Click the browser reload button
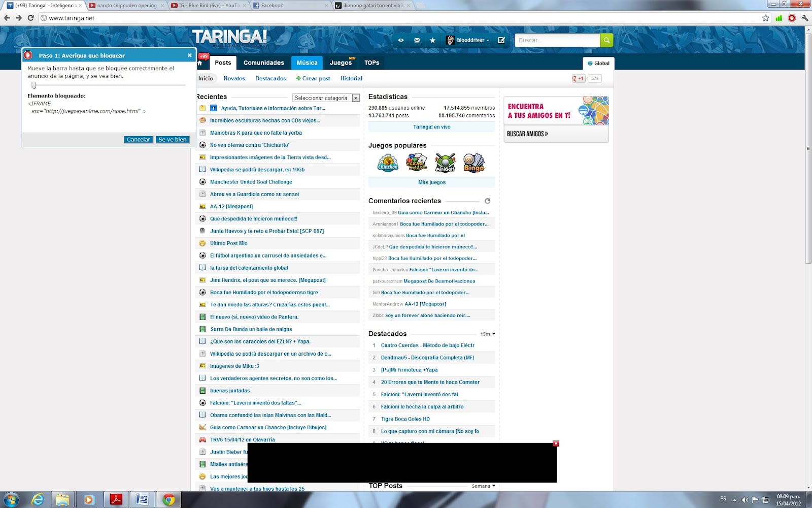The width and height of the screenshot is (812, 508). coord(30,18)
